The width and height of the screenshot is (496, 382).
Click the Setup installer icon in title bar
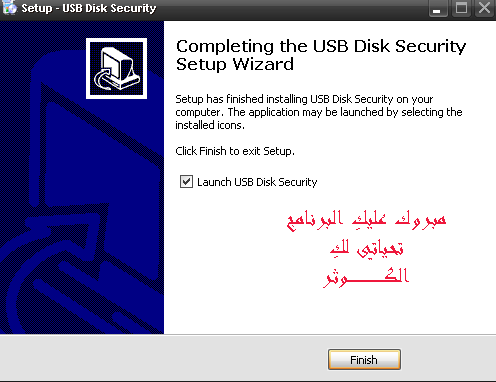[9, 7]
